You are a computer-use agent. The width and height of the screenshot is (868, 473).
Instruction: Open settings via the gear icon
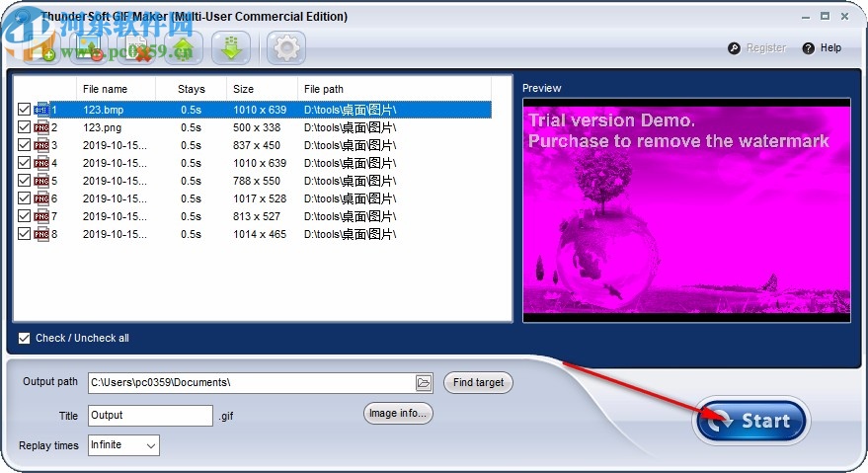[286, 48]
